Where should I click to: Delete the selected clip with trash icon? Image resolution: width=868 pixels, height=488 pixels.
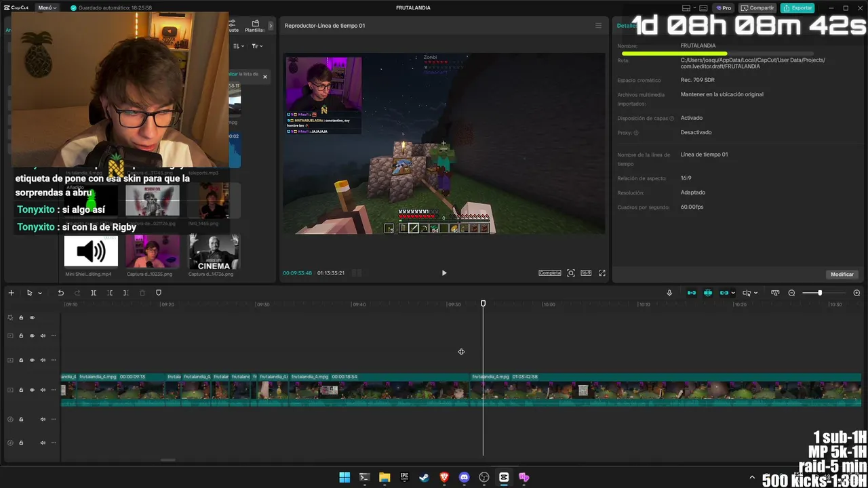coord(142,293)
